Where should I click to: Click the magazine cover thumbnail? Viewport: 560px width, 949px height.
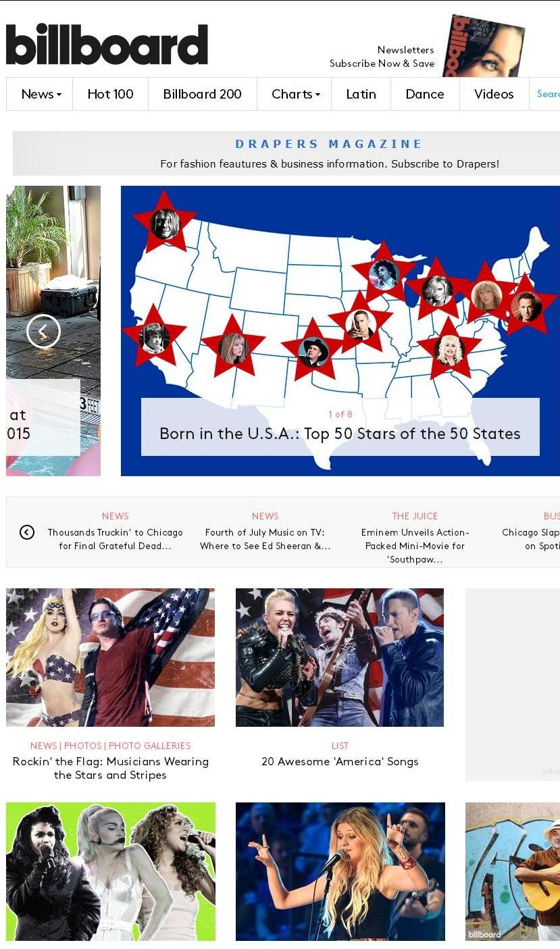coord(483,46)
